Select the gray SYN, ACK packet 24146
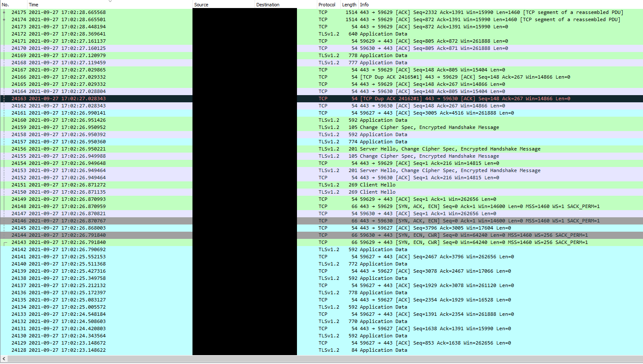Viewport: 643px width, 364px height. click(x=169, y=220)
